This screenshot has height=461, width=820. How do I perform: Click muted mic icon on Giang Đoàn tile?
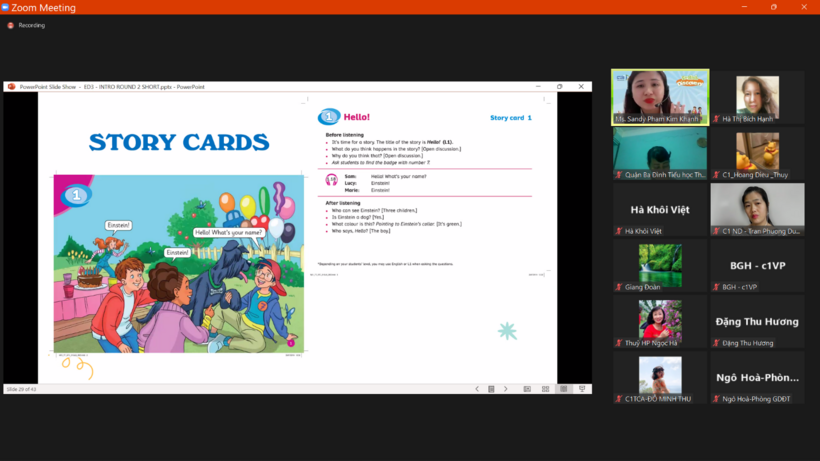[618, 287]
